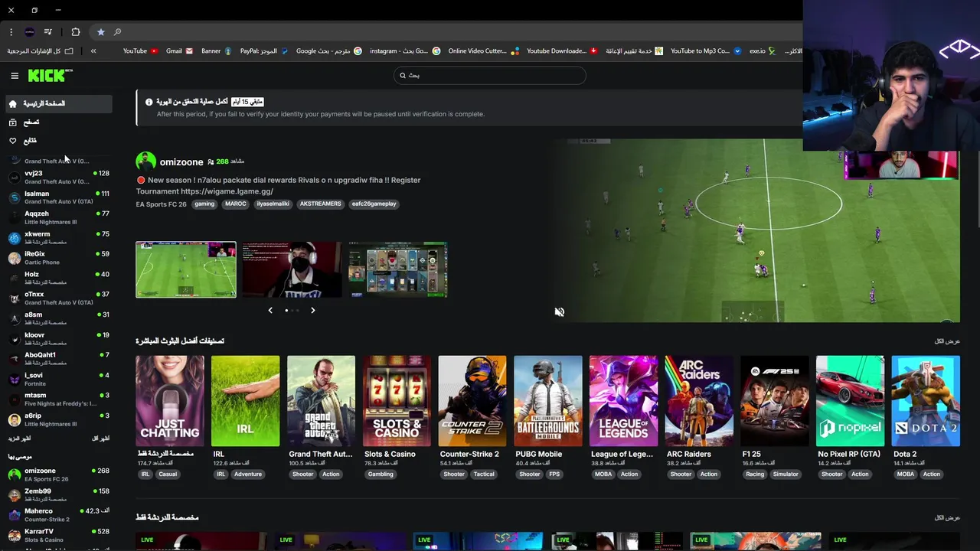Open vvj23 channel in followed list
980x551 pixels.
click(x=58, y=177)
